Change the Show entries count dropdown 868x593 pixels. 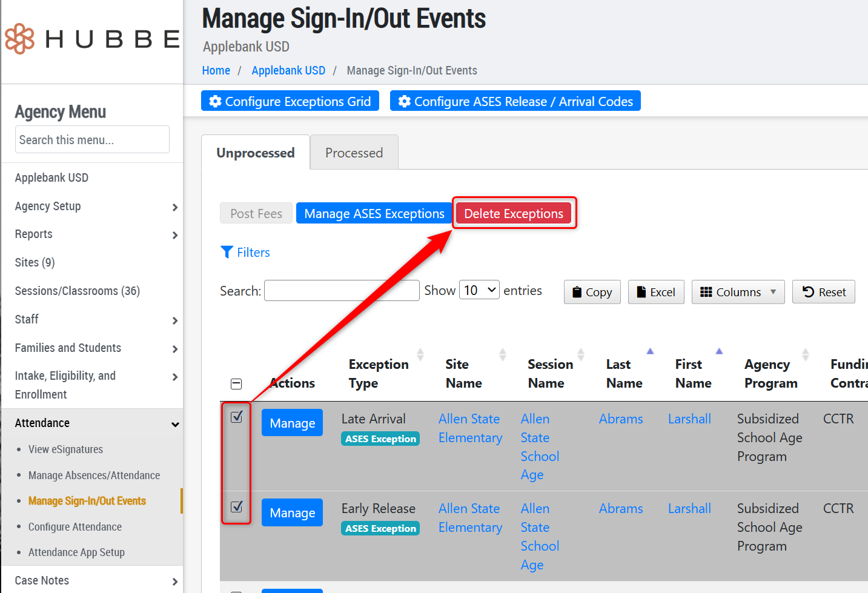[479, 291]
